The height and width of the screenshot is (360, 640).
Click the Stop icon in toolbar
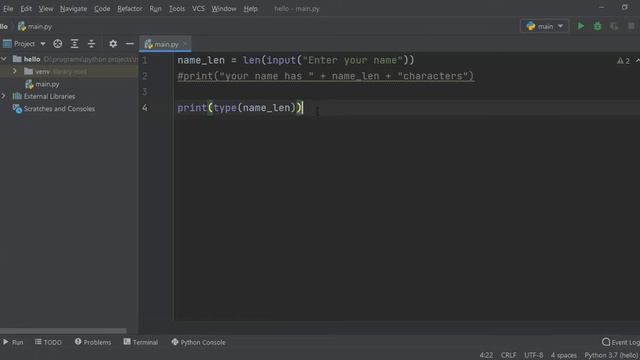tap(631, 26)
